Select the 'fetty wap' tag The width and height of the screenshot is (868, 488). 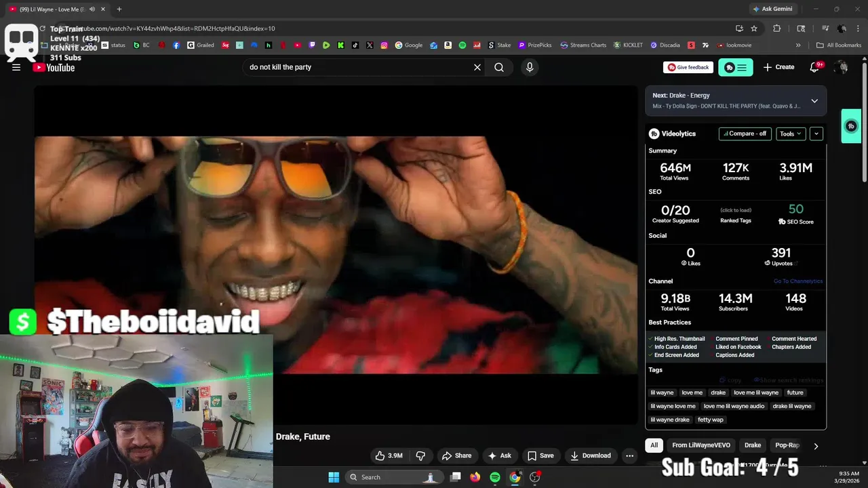pos(711,420)
